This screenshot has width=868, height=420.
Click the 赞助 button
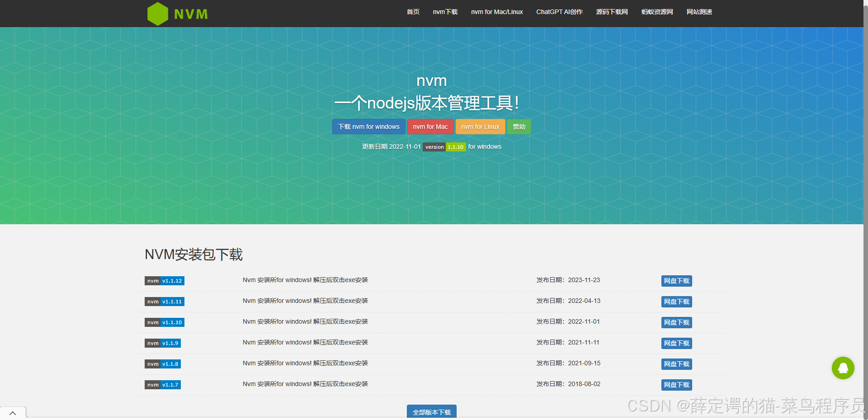coord(519,127)
